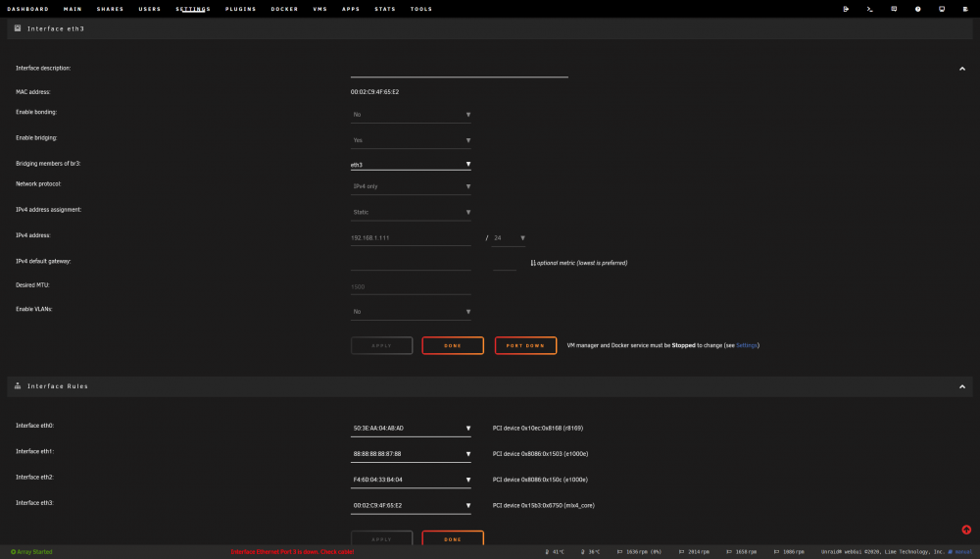Viewport: 980px width, 559px height.
Task: Open the Shares menu tab
Action: [110, 9]
